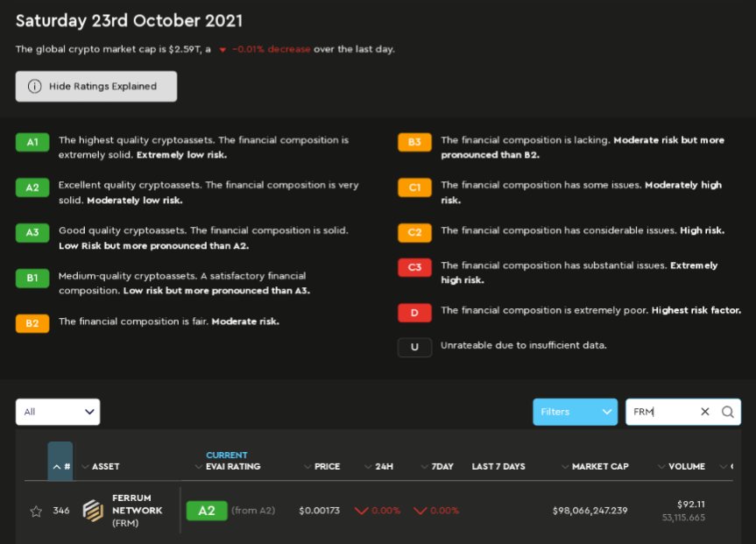Click the A2 rating badge in Ferrum row
The image size is (756, 544).
[207, 511]
